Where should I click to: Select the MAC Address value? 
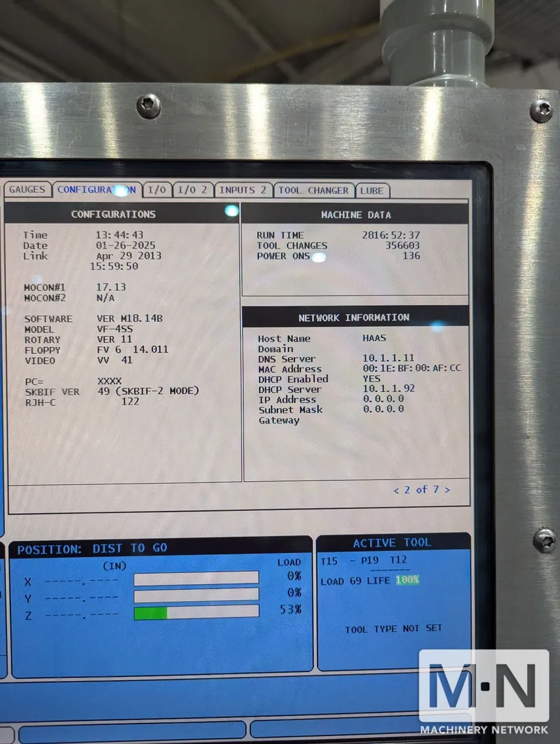point(411,369)
